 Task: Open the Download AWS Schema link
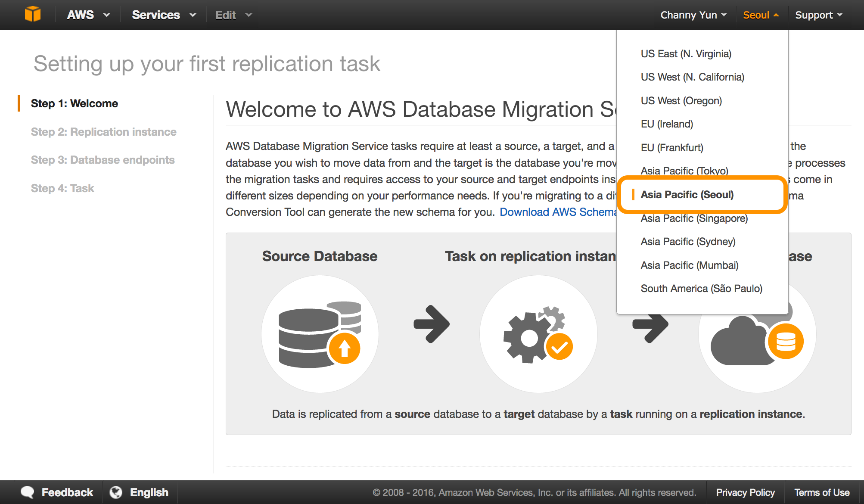coord(558,212)
